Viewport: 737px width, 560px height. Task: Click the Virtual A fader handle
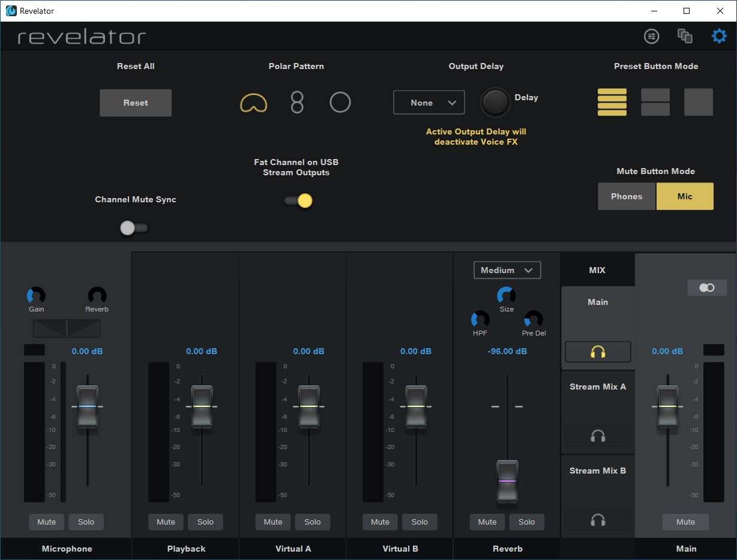coord(309,406)
